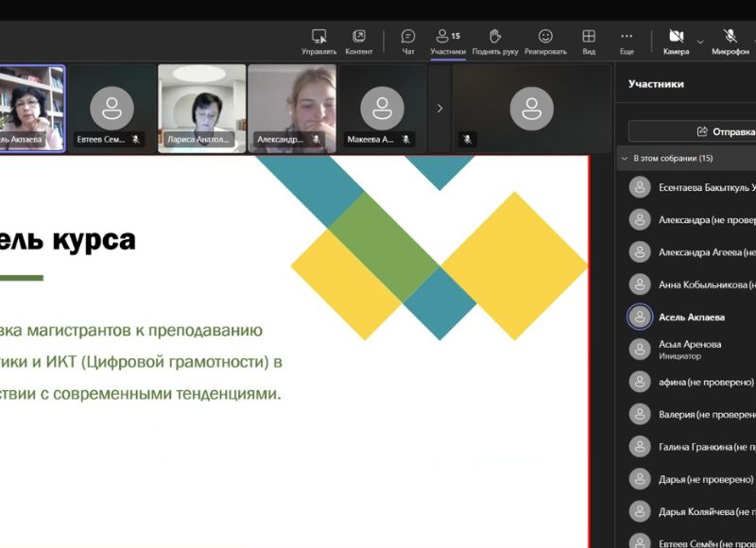Viewport: 756px width, 548px height.
Task: Expand camera options arrow next to Камера
Action: 700,42
